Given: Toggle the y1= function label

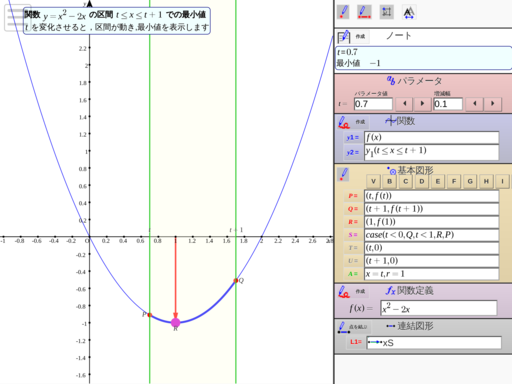Looking at the screenshot, I should (353, 137).
